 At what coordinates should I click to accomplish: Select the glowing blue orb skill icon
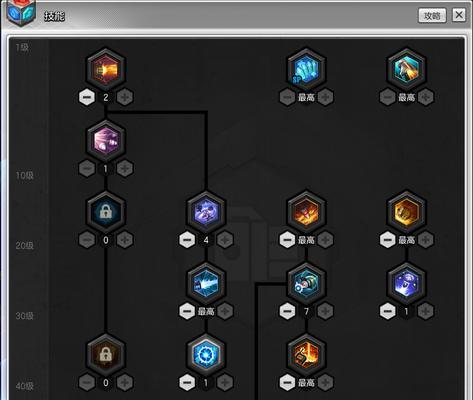tap(206, 354)
